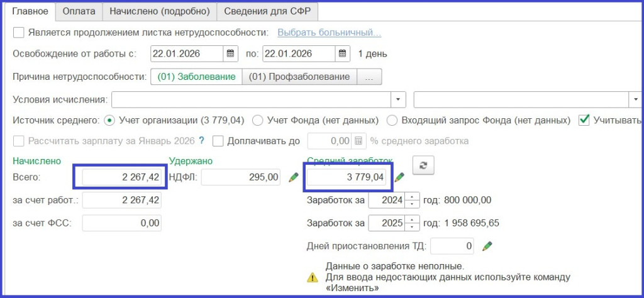Expand second Условия исчисления dropdown on right

pyautogui.click(x=634, y=100)
